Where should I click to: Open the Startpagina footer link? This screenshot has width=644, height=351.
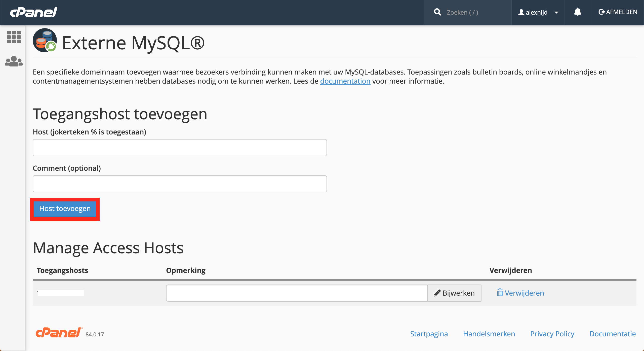point(429,334)
